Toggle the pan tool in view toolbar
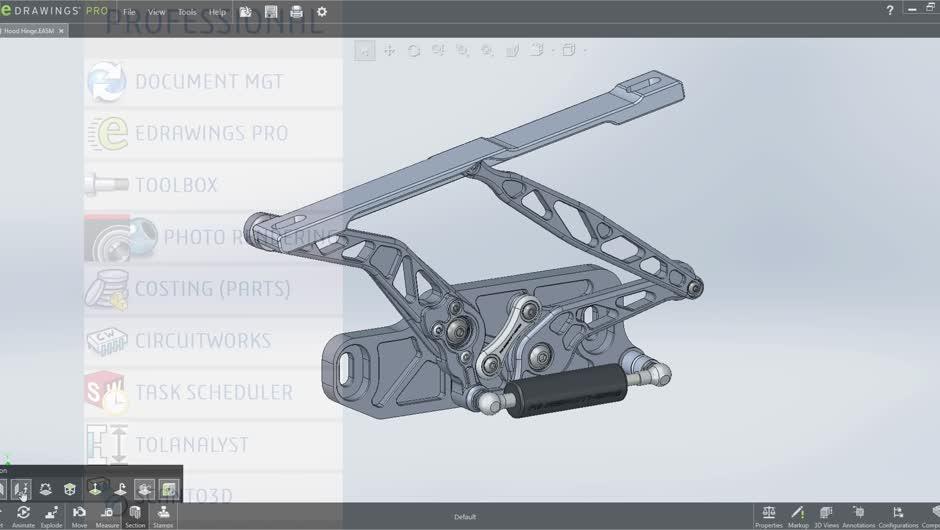The width and height of the screenshot is (940, 530). pyautogui.click(x=389, y=50)
